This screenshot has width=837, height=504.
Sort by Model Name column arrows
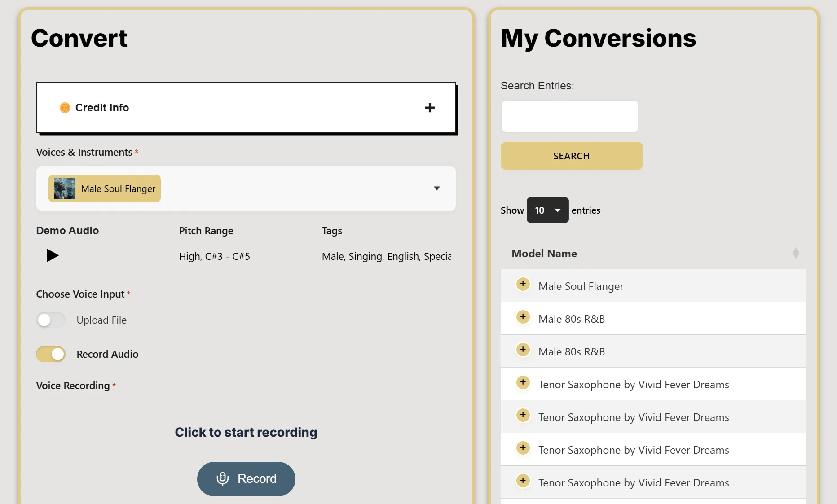point(796,253)
